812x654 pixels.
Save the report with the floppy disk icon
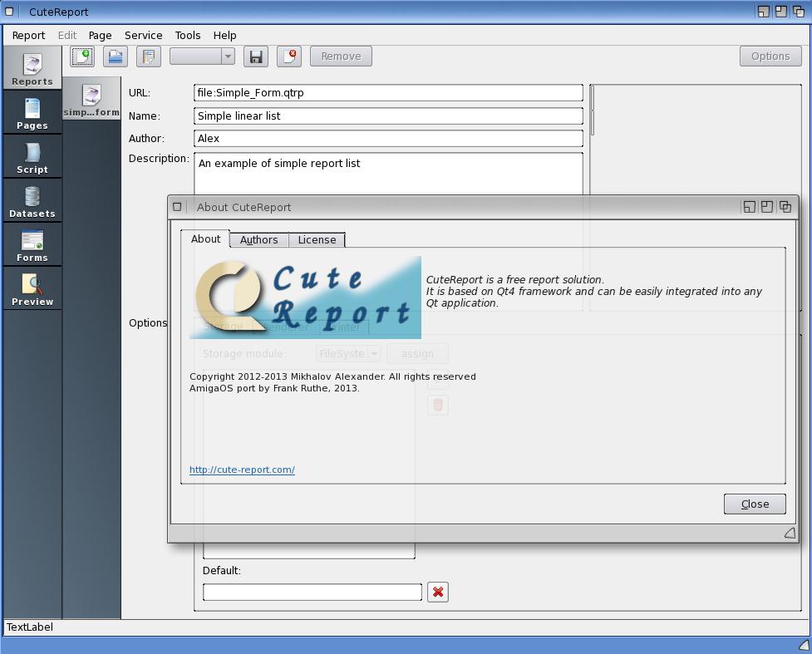pos(256,57)
